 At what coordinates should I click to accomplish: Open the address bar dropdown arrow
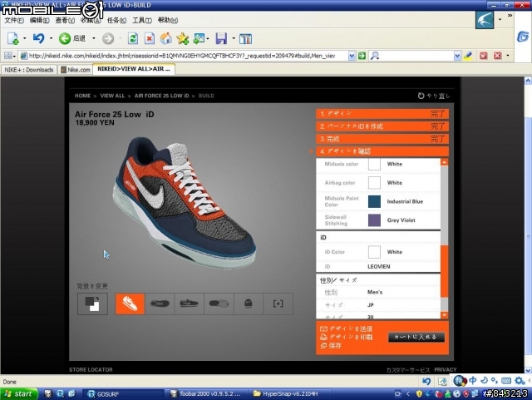pyautogui.click(x=352, y=56)
